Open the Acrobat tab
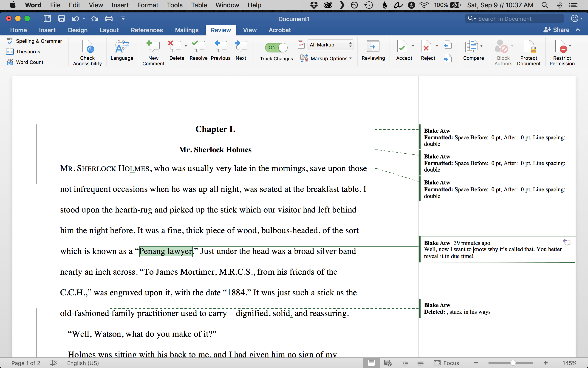588x368 pixels. (280, 30)
